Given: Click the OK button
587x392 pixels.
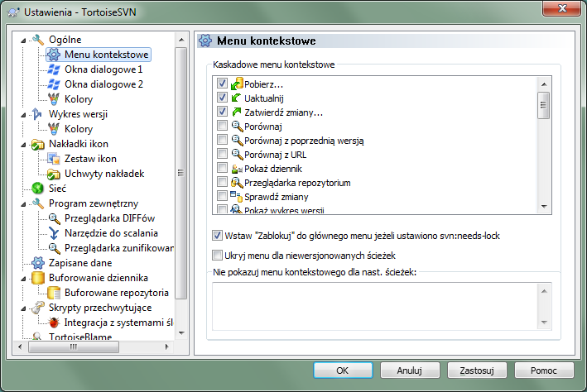Looking at the screenshot, I should 343,370.
